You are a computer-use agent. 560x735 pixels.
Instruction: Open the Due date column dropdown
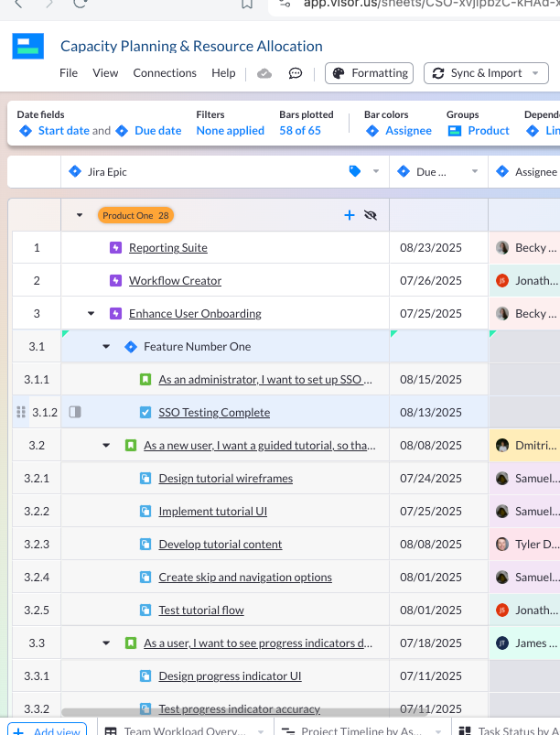pos(474,171)
